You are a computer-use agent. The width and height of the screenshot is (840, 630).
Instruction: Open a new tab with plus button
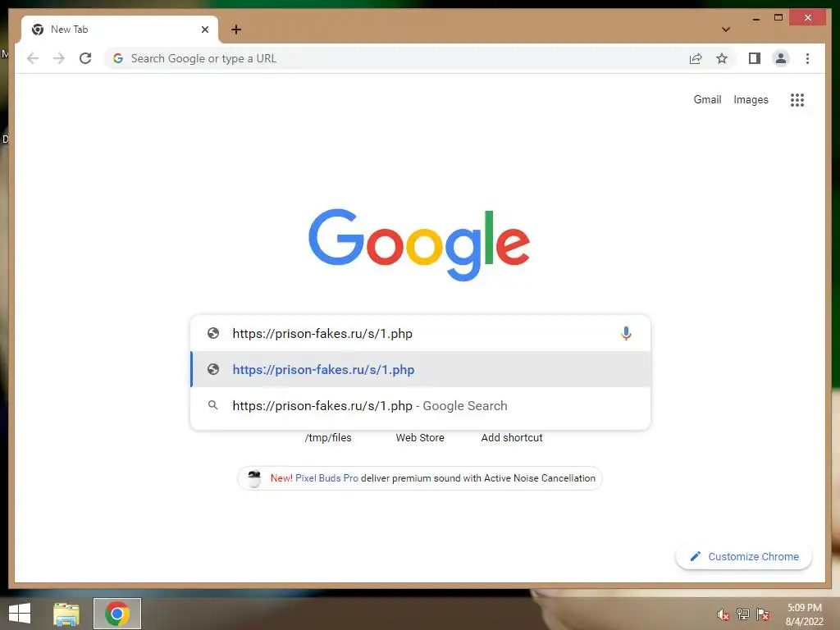pos(236,30)
